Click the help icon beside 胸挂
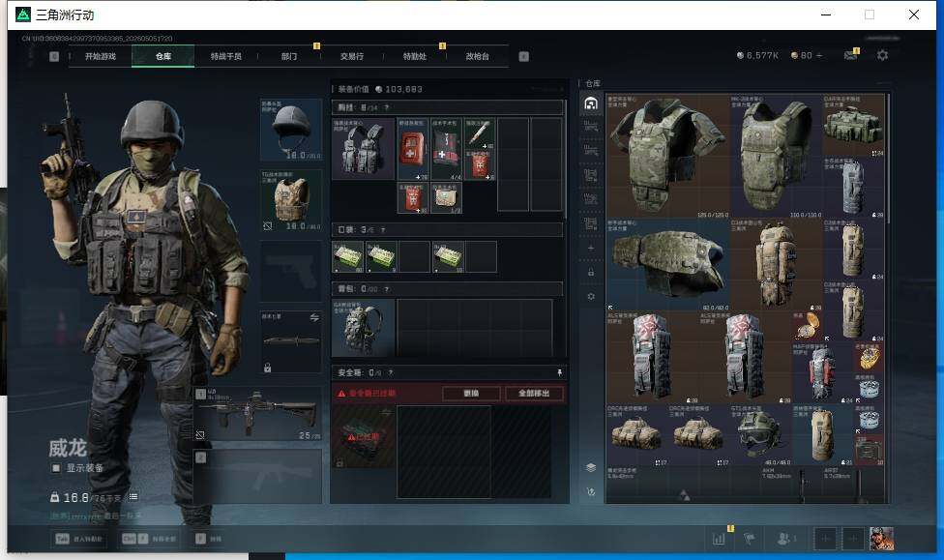The image size is (944, 560). pyautogui.click(x=387, y=107)
